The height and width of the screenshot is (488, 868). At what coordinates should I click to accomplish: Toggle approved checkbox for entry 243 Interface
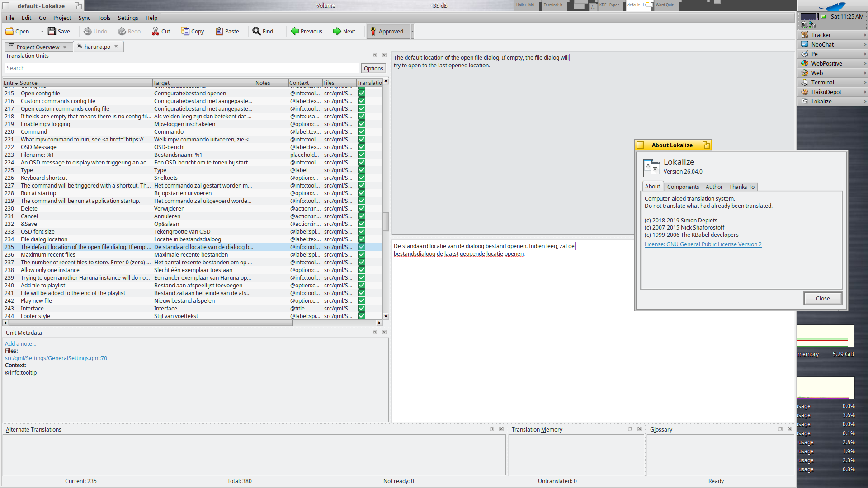(x=362, y=309)
